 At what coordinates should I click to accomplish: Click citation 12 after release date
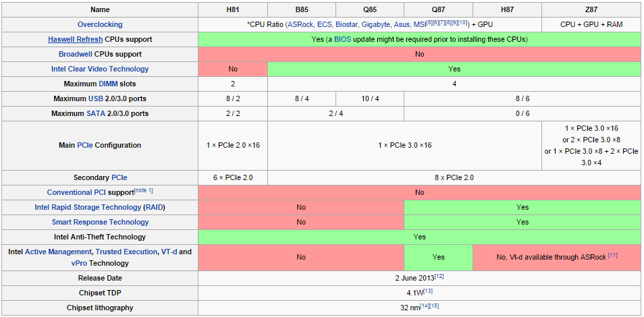439,277
